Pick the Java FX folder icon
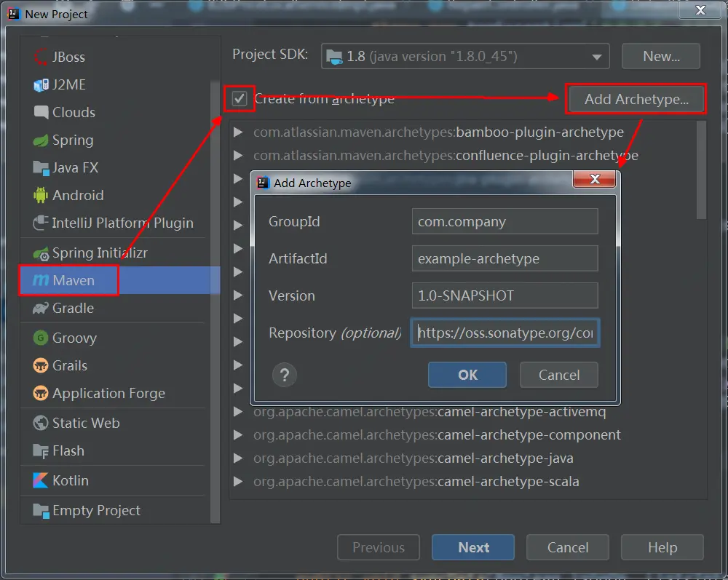The image size is (728, 580). pyautogui.click(x=40, y=168)
